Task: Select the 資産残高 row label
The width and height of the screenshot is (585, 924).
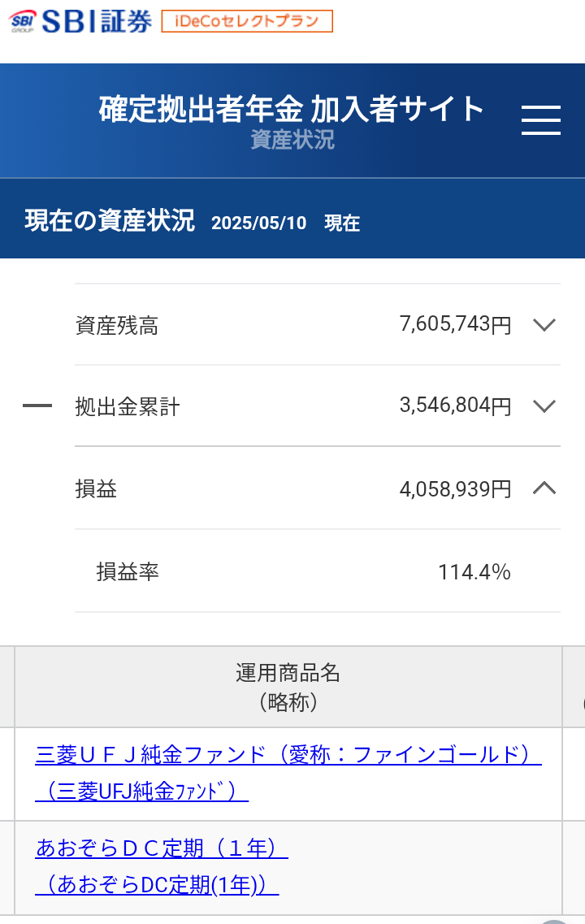Action: 116,326
